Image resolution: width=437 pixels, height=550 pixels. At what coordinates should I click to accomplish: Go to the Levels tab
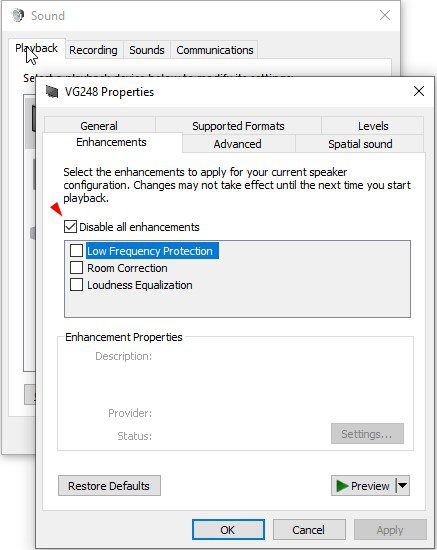(373, 126)
